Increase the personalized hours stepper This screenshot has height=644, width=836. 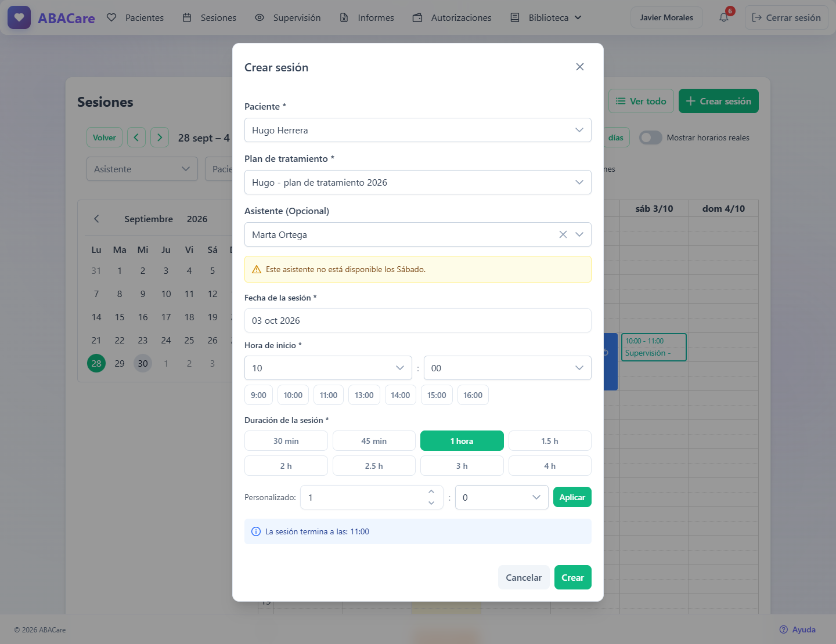coord(431,492)
